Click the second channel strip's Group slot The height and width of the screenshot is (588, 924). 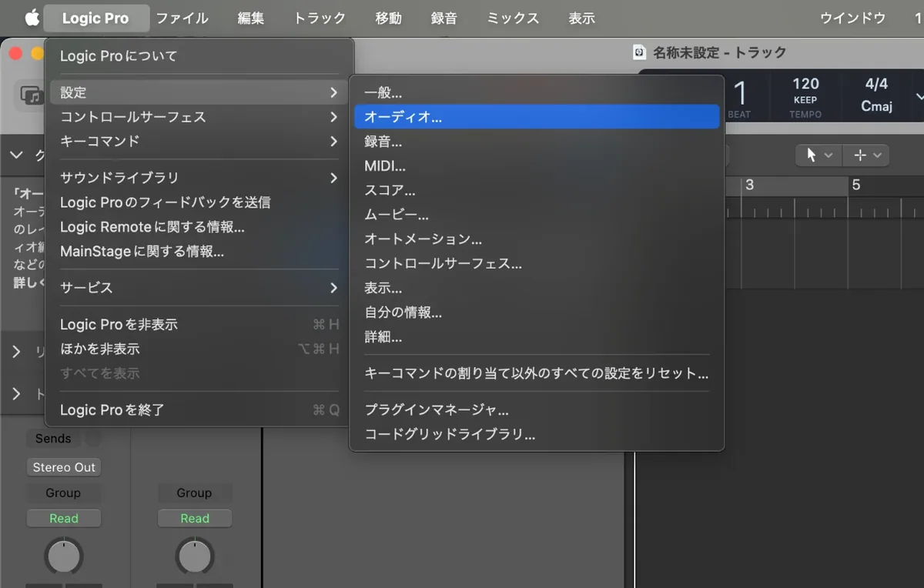click(x=194, y=493)
